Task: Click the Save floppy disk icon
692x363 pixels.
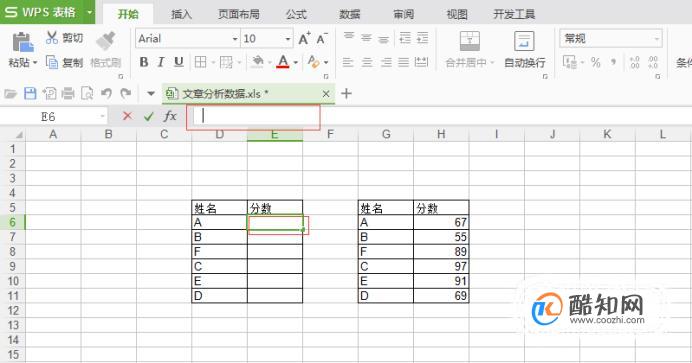Action: coord(30,94)
